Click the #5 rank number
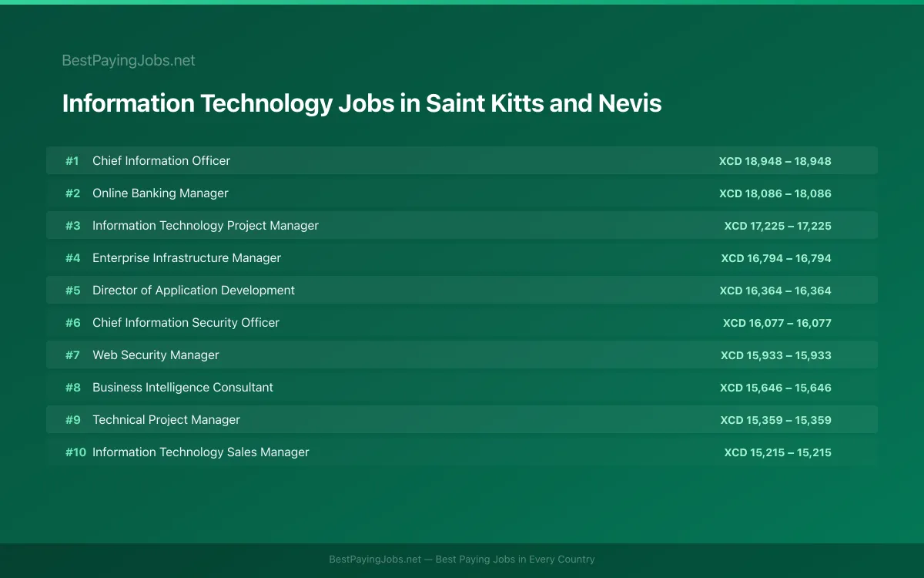This screenshot has height=578, width=924. [x=72, y=290]
